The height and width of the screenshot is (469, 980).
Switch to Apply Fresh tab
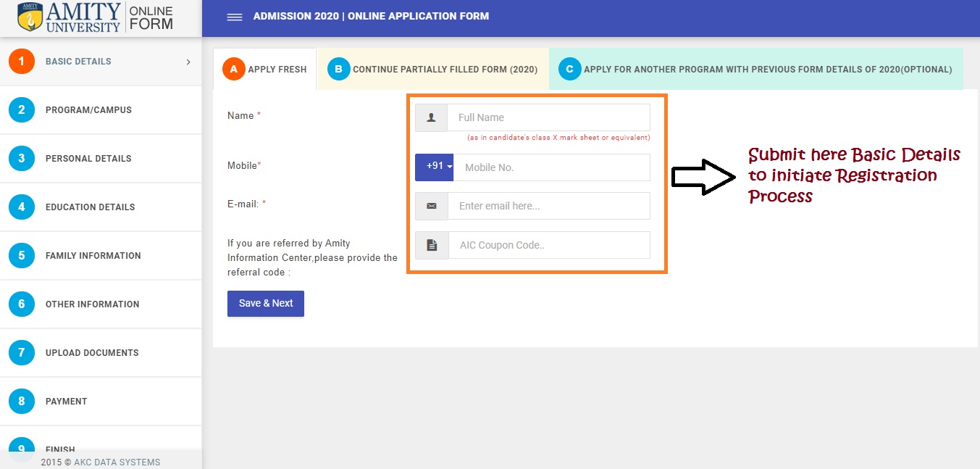[264, 69]
